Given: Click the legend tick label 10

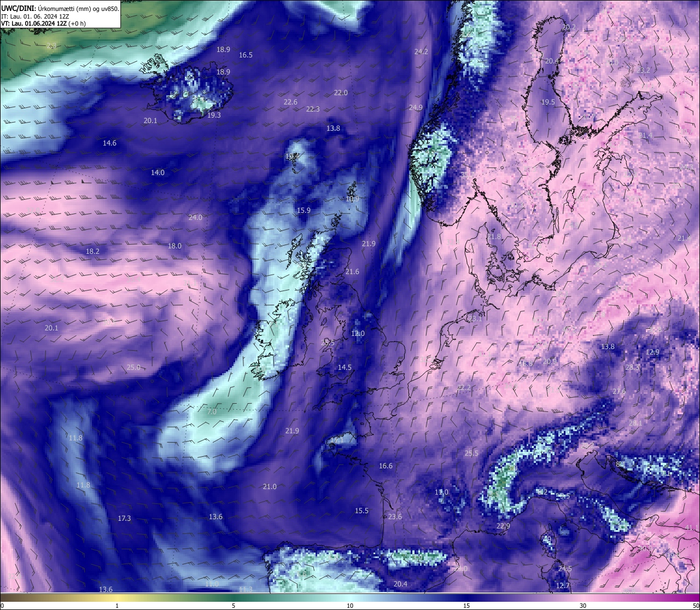Looking at the screenshot, I should (x=350, y=606).
